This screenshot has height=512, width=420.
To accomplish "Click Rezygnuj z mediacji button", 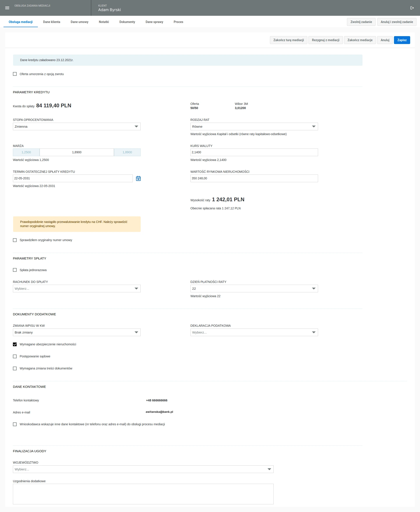I will (x=325, y=40).
